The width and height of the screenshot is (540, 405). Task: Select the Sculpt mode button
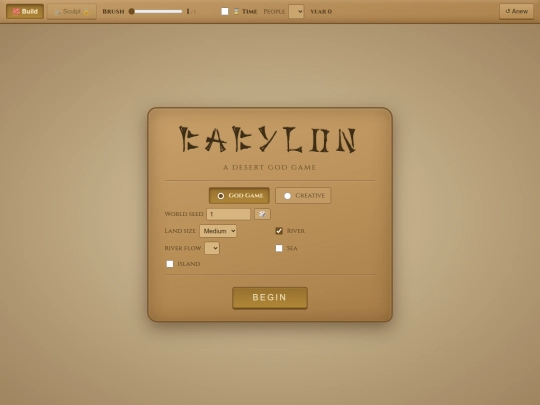72,11
